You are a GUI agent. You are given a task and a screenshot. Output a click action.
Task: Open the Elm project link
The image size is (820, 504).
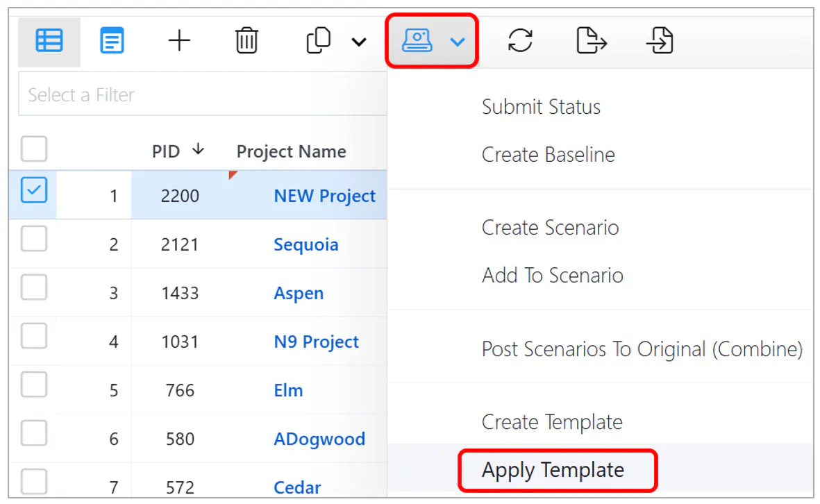(288, 390)
